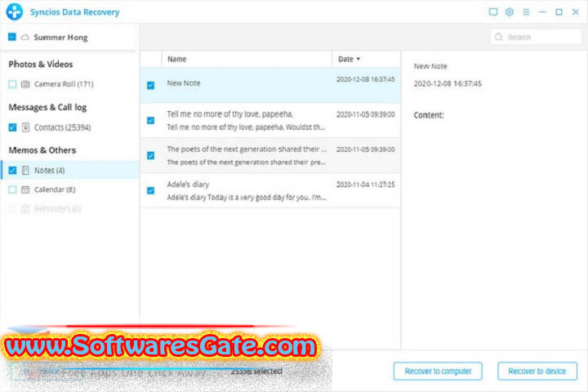
Task: Select 'The poets of the next generation' note
Action: (x=247, y=149)
